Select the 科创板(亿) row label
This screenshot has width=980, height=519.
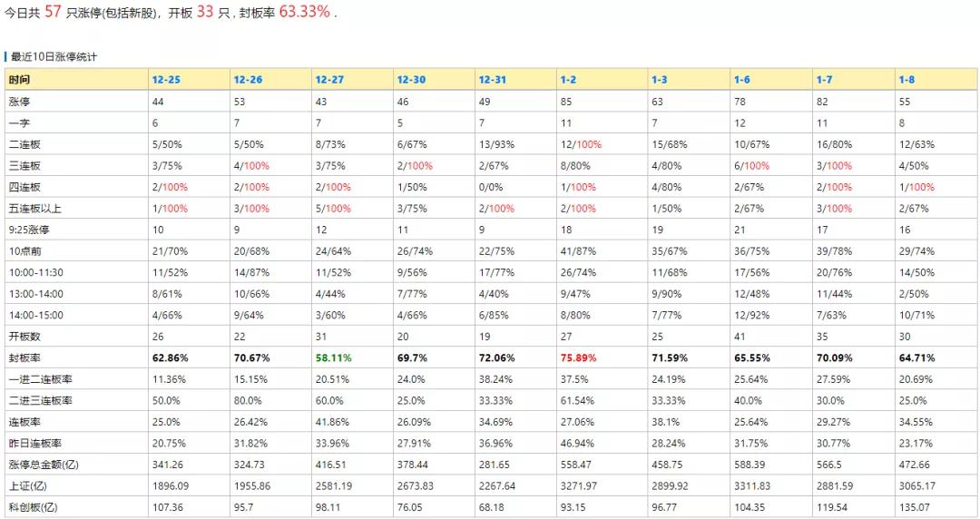click(34, 507)
